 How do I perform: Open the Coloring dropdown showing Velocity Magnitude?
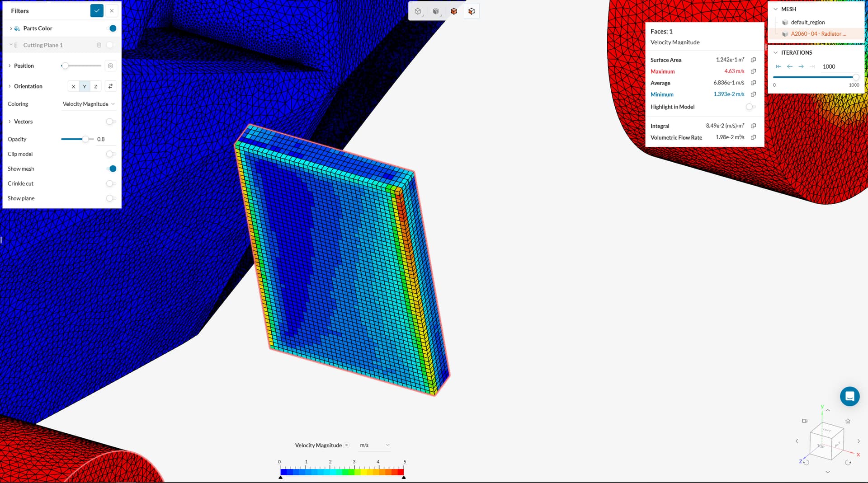click(89, 104)
